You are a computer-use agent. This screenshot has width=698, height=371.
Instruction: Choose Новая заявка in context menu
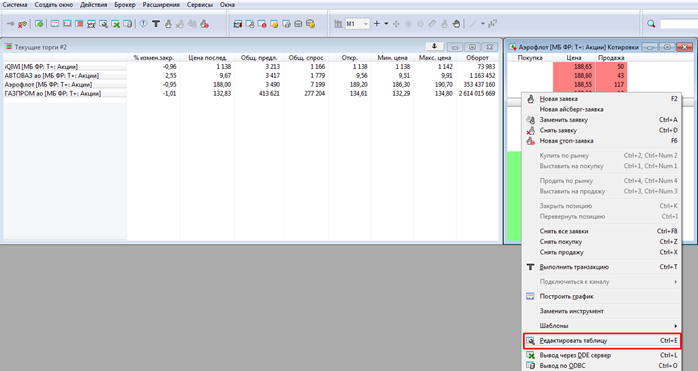[602, 99]
